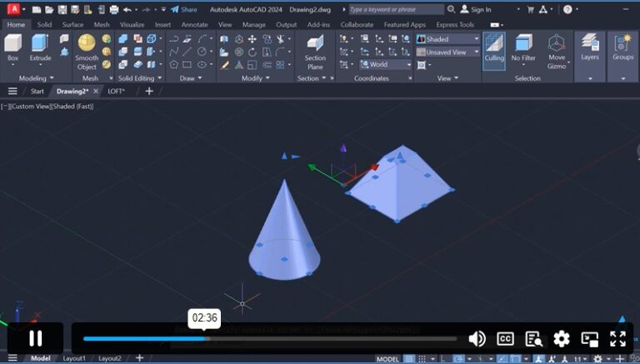Seek on the video progress bar
The image size is (640, 364).
coord(270,339)
